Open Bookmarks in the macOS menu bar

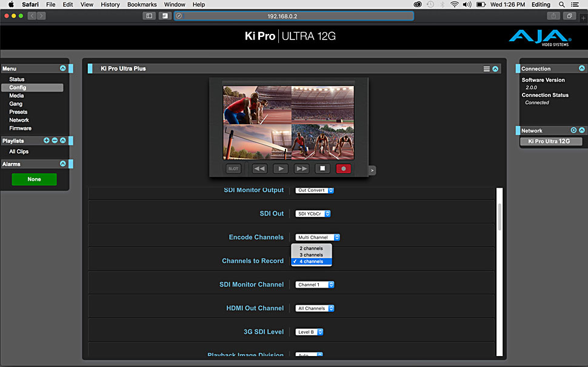point(142,4)
